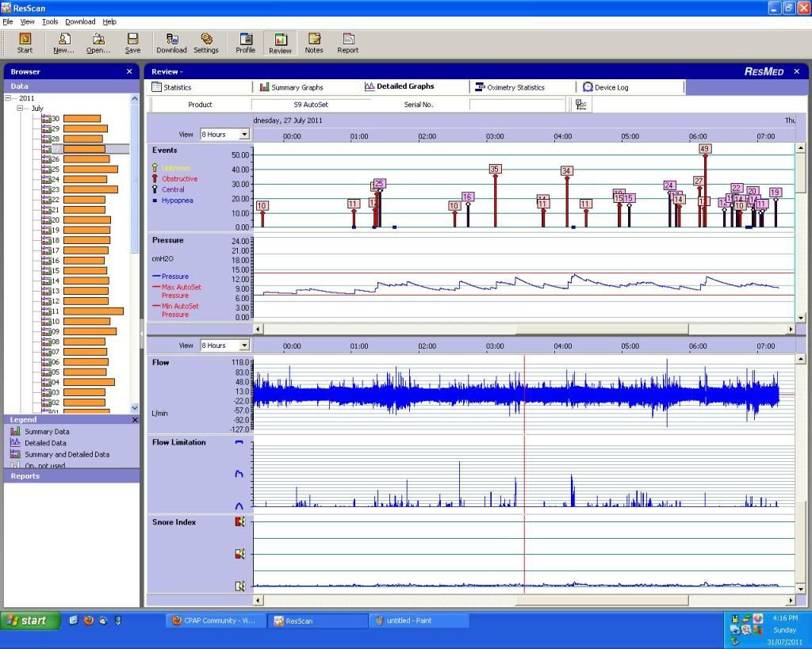Open the New patient toolbar icon
The width and height of the screenshot is (812, 649).
point(63,43)
